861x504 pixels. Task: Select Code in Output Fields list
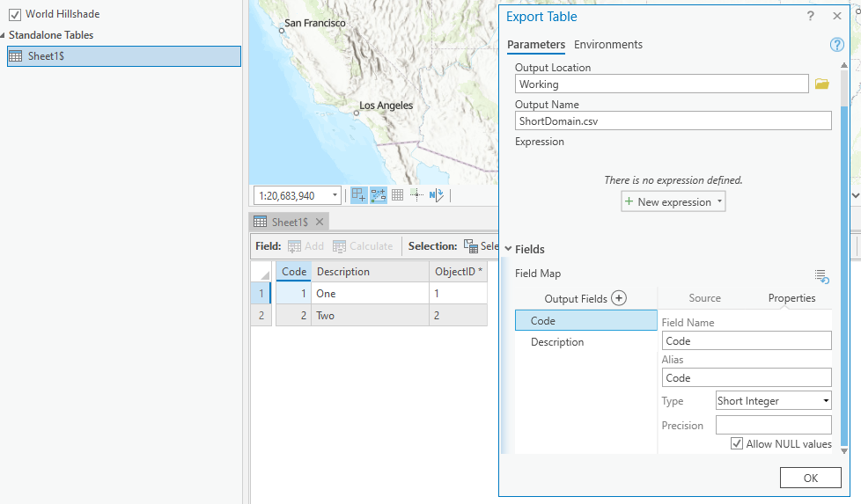pyautogui.click(x=586, y=320)
